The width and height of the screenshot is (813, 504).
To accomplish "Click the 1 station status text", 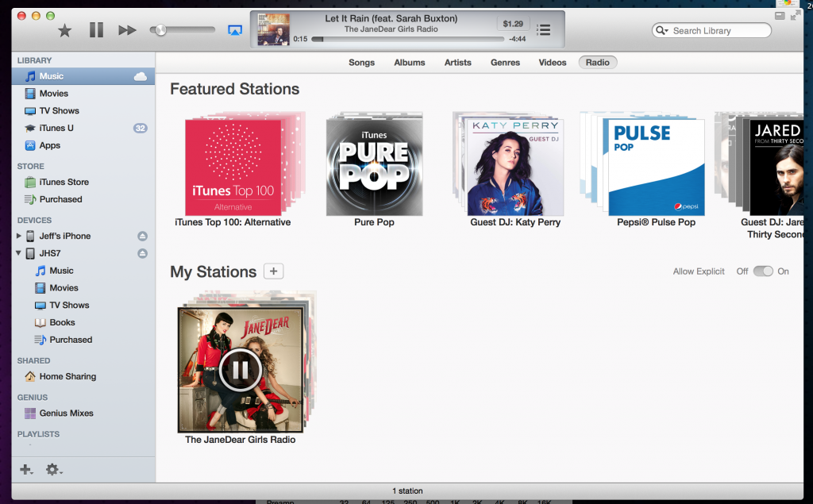I will coord(407,491).
